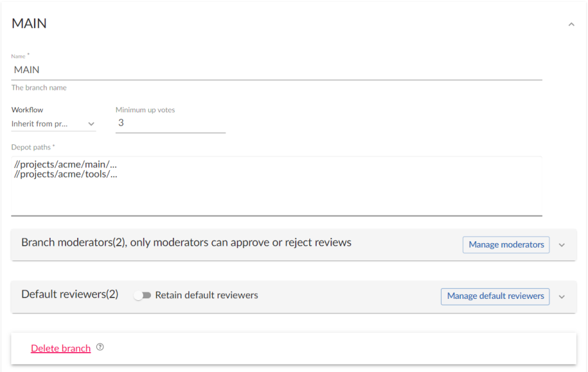
Task: Click the Minimum up votes field
Action: coord(170,123)
